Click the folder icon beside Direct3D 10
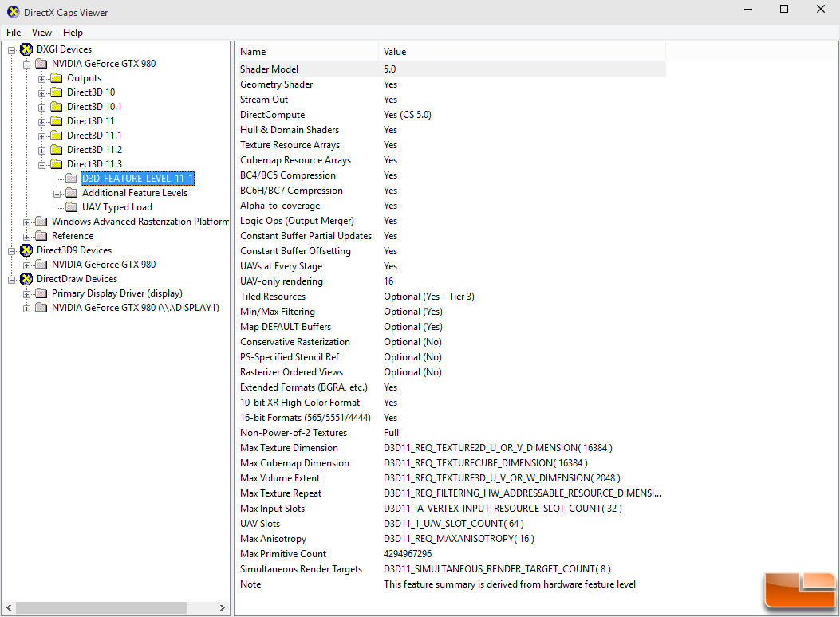This screenshot has width=840, height=617. 57,92
